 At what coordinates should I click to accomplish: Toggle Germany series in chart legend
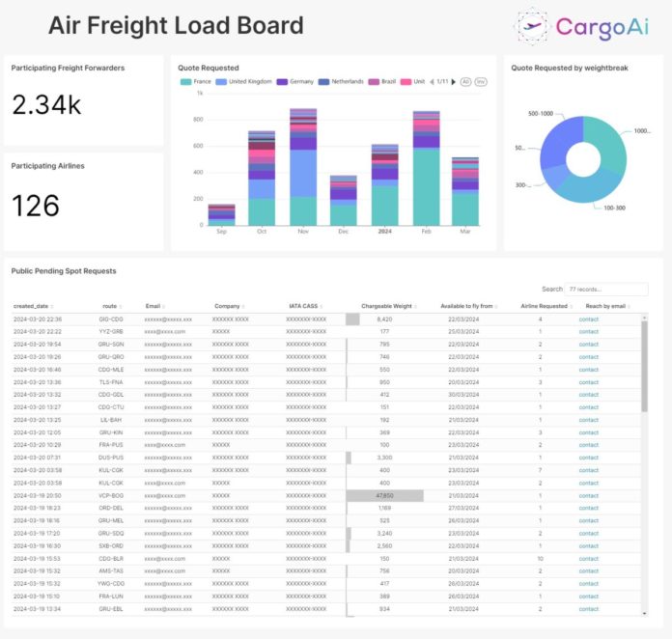(x=297, y=82)
